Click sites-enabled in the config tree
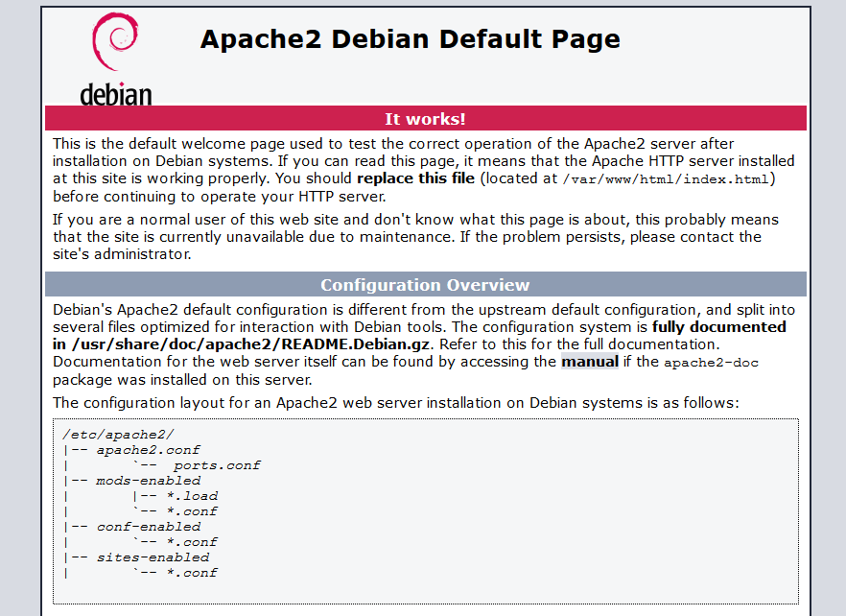The width and height of the screenshot is (846, 616). click(153, 557)
